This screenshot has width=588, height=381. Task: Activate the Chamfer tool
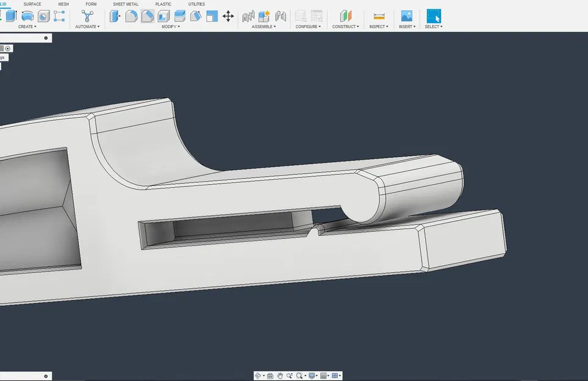pos(147,16)
